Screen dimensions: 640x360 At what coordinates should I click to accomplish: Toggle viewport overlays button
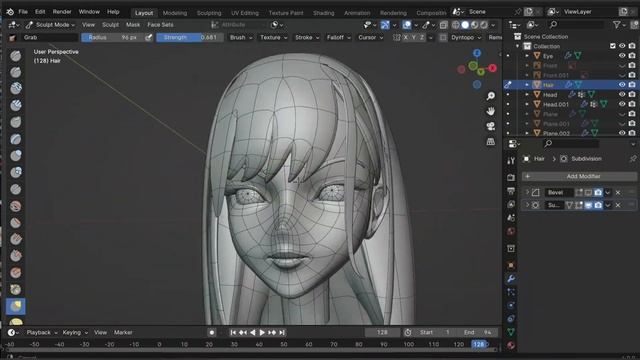point(407,25)
